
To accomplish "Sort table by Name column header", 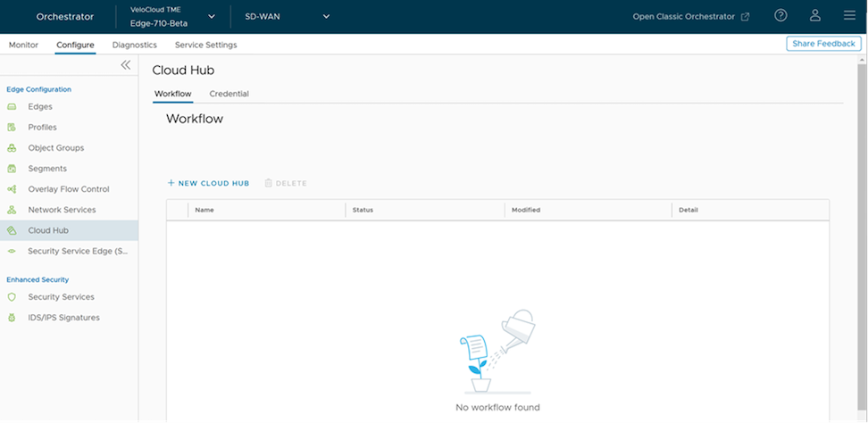I will (204, 210).
